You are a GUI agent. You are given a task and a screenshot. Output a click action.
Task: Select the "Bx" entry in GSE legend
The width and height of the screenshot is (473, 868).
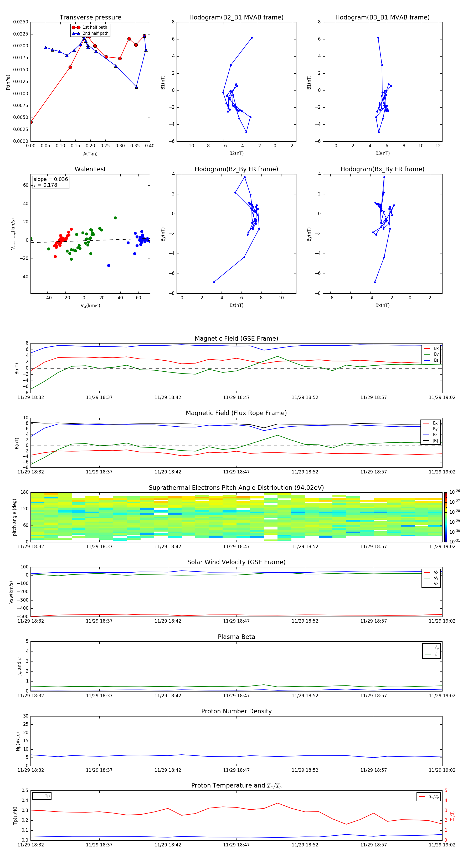point(431,349)
